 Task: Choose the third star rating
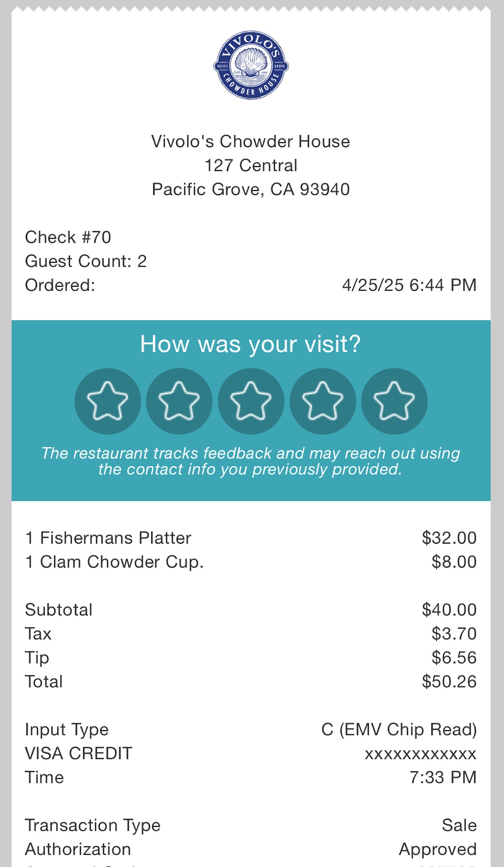pyautogui.click(x=251, y=401)
